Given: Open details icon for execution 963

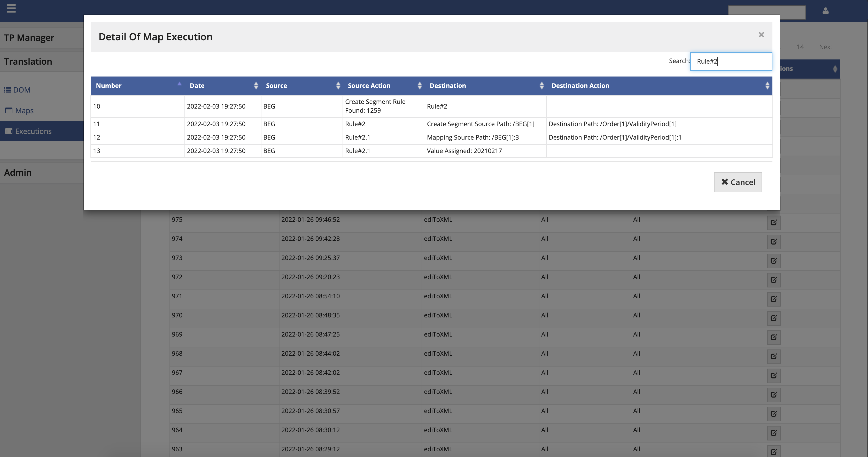Looking at the screenshot, I should [774, 452].
